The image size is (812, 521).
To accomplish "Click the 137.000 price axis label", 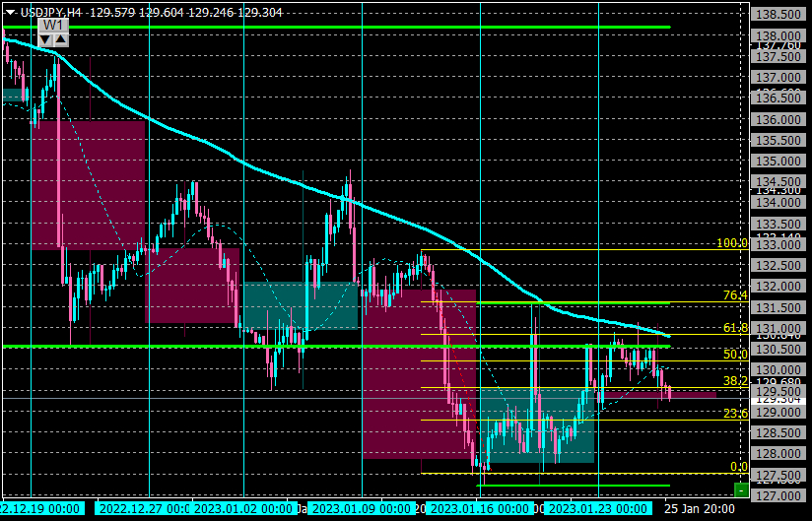I will (x=778, y=78).
